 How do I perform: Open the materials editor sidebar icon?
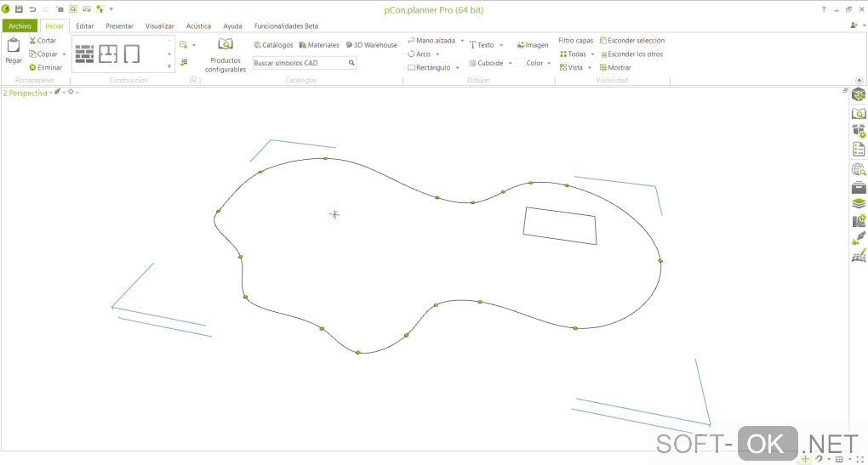pos(859,221)
